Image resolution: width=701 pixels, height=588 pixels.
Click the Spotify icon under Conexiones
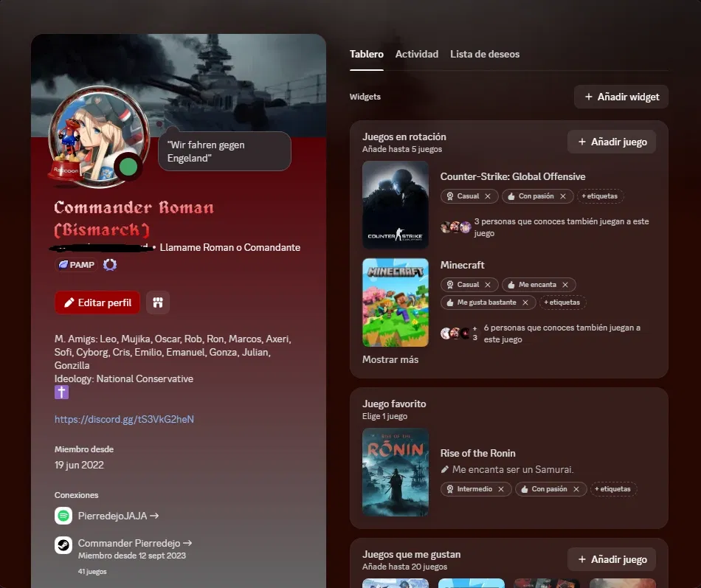[63, 516]
